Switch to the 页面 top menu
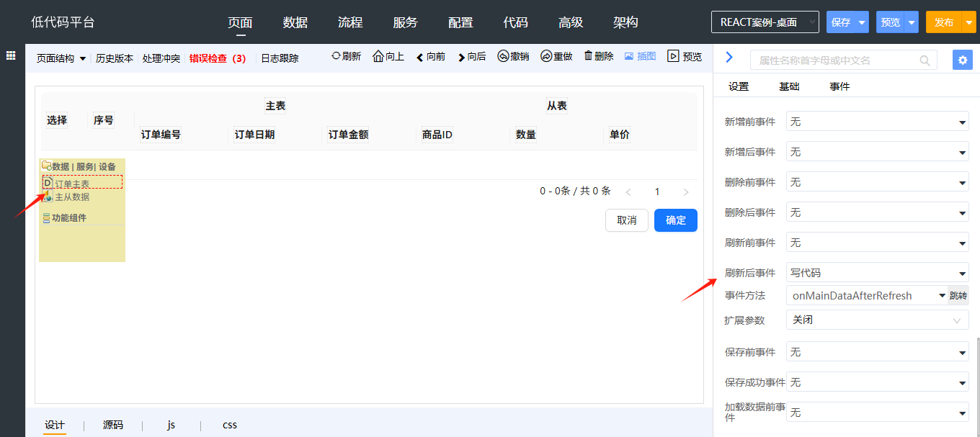 [x=240, y=22]
